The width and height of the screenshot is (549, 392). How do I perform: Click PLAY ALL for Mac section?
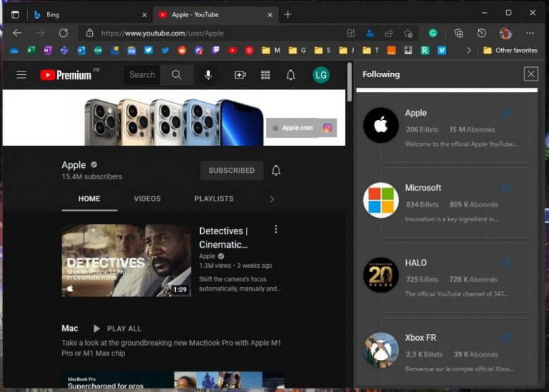point(118,328)
